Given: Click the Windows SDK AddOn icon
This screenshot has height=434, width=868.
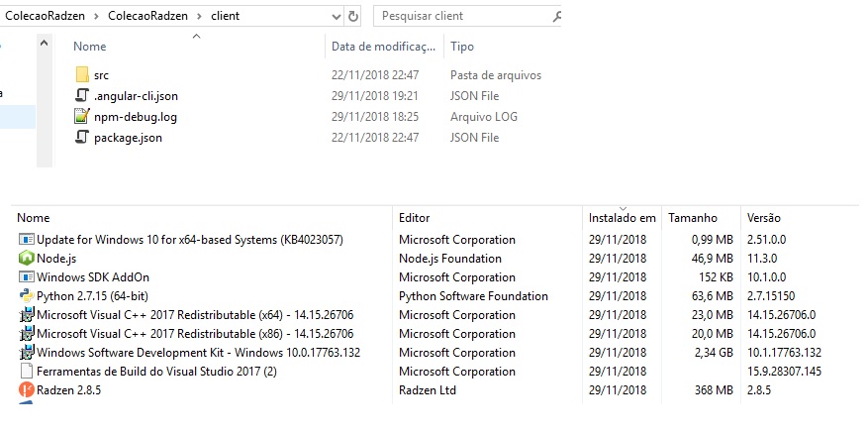Looking at the screenshot, I should pos(26,277).
